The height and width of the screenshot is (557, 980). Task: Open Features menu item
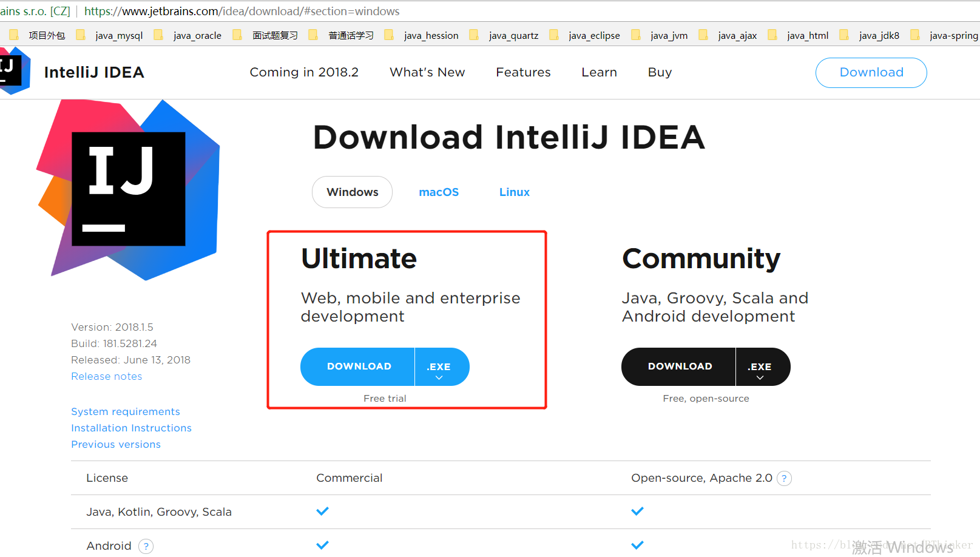click(523, 72)
